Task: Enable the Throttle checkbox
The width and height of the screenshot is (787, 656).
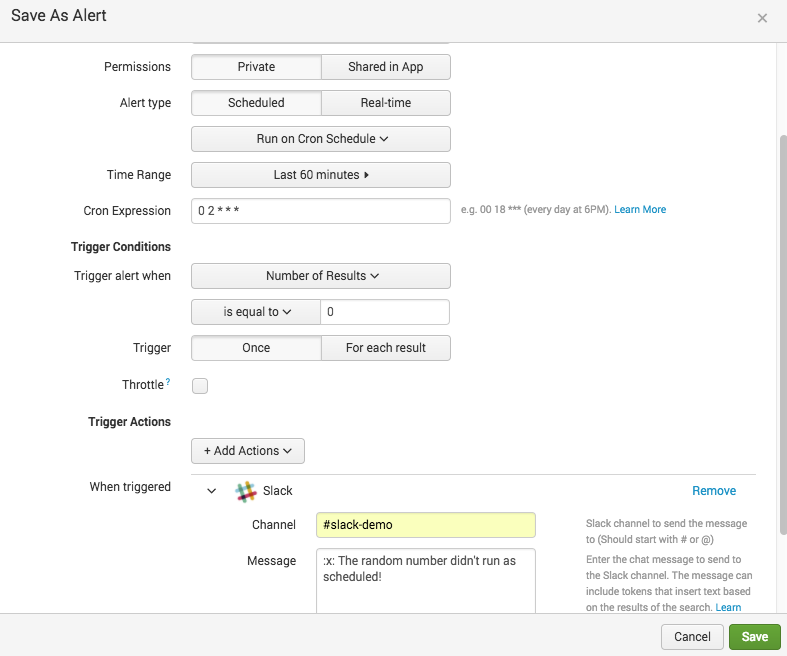Action: pyautogui.click(x=200, y=386)
